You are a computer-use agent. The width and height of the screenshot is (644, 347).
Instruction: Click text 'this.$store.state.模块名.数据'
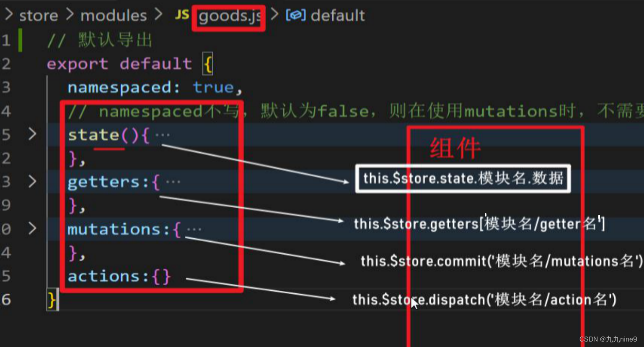[x=463, y=178]
